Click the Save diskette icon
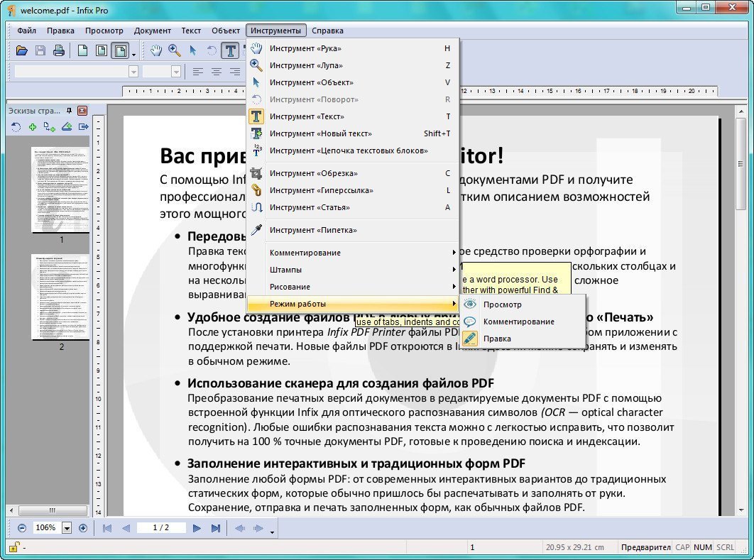The image size is (754, 560). click(40, 50)
